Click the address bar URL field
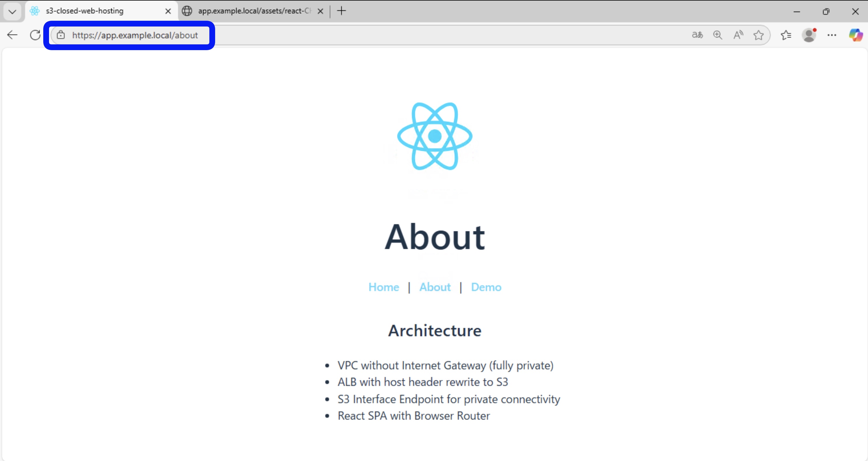The height and width of the screenshot is (461, 868). 135,35
